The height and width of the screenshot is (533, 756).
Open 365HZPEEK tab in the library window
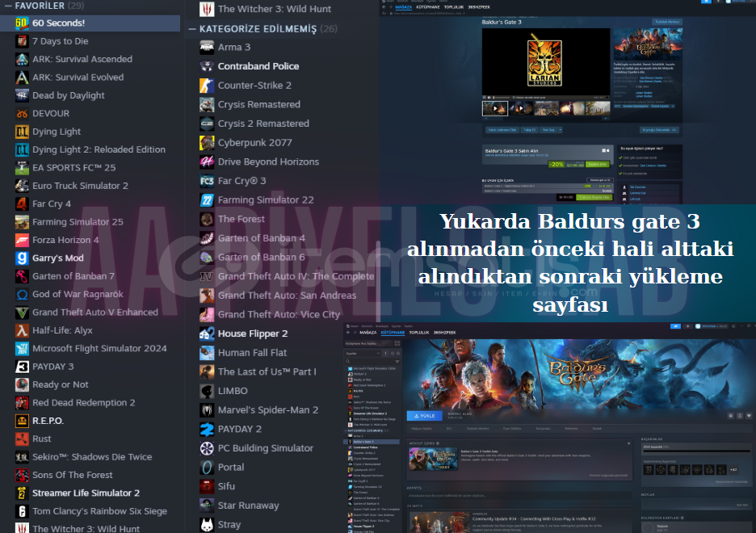(x=444, y=332)
